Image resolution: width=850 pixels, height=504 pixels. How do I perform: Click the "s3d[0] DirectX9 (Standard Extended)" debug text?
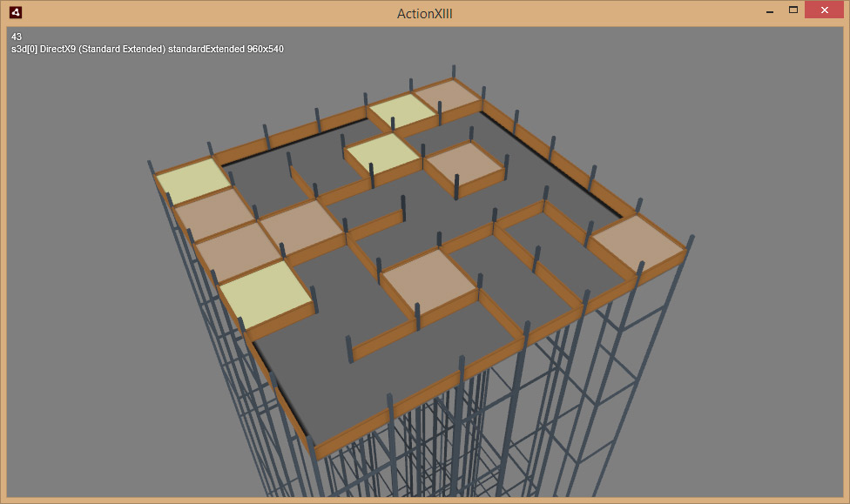[x=88, y=50]
